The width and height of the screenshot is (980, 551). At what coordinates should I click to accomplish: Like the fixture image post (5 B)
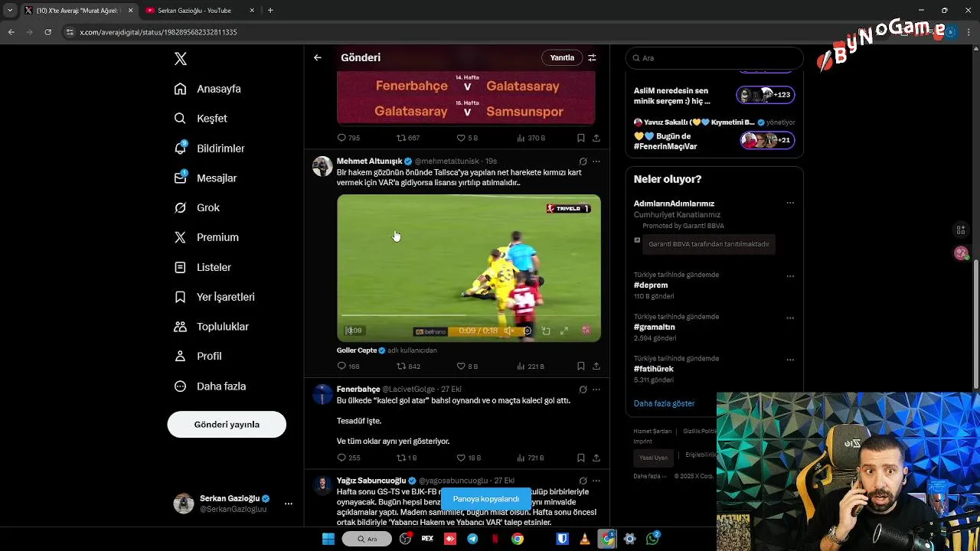(467, 138)
